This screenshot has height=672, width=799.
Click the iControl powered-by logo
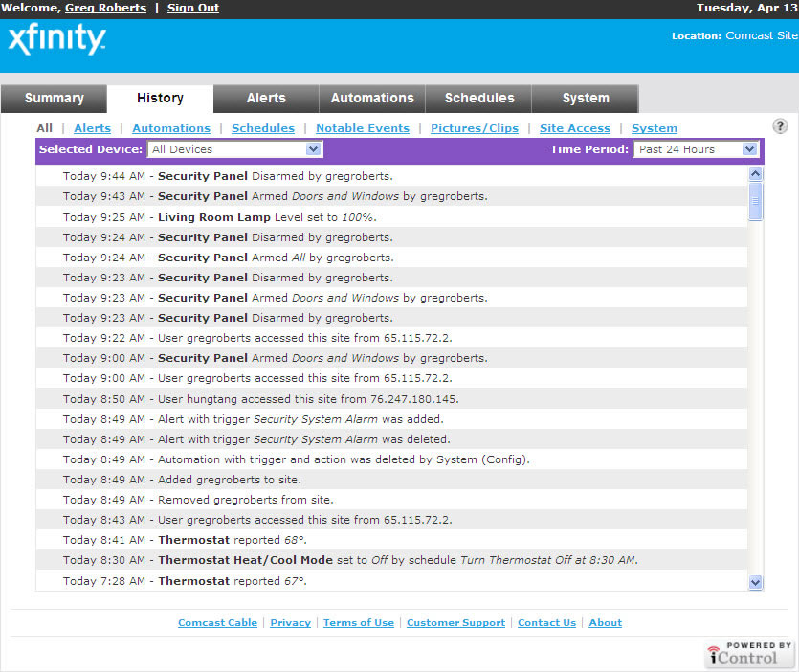(x=750, y=654)
